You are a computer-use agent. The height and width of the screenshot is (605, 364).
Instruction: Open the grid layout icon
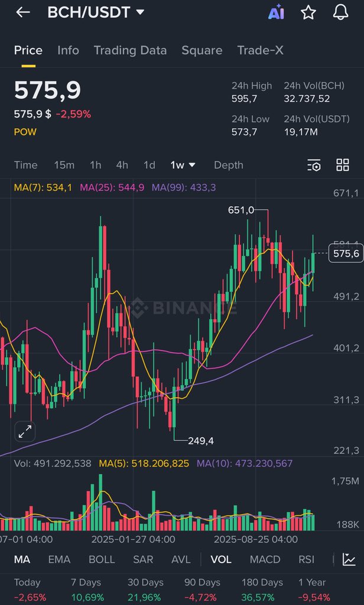coord(343,165)
